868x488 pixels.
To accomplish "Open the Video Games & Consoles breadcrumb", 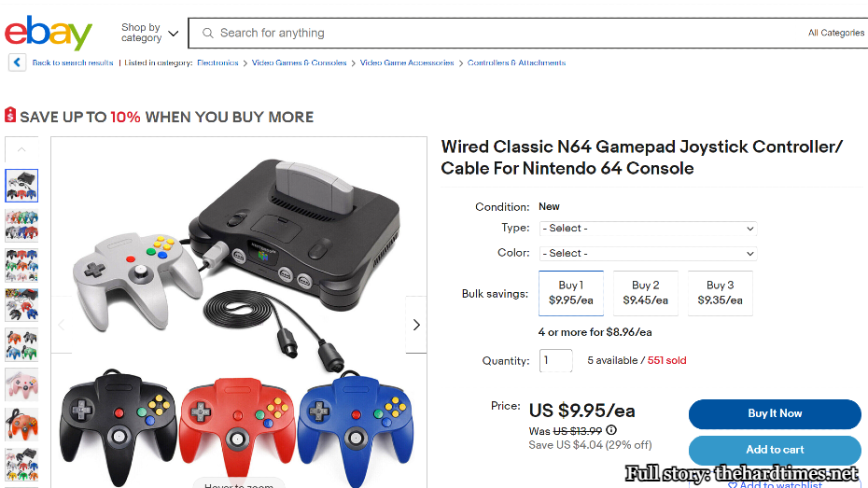I will click(x=299, y=63).
